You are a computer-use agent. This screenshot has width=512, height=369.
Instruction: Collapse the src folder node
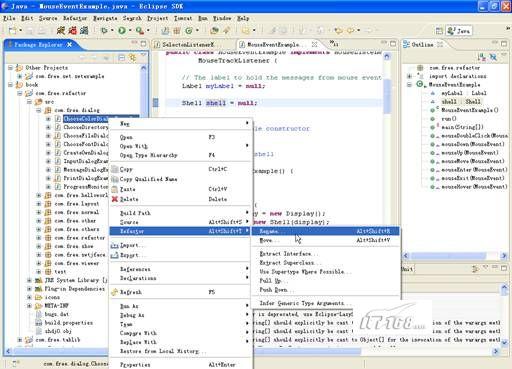pyautogui.click(x=30, y=102)
